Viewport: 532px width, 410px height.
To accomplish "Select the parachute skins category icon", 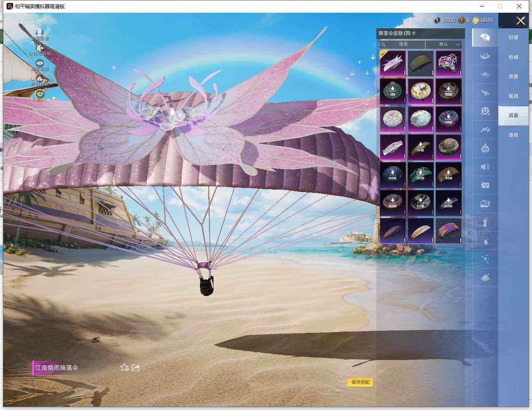I will 485,37.
